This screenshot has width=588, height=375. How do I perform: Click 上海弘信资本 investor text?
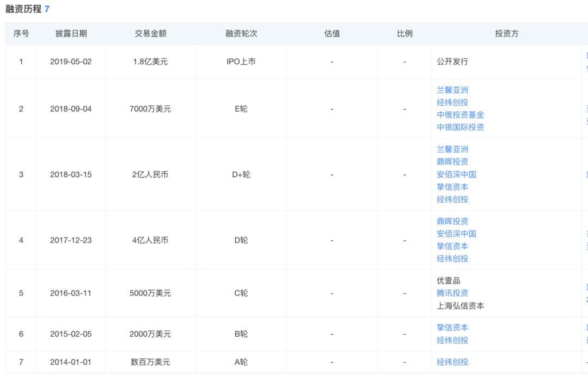460,306
